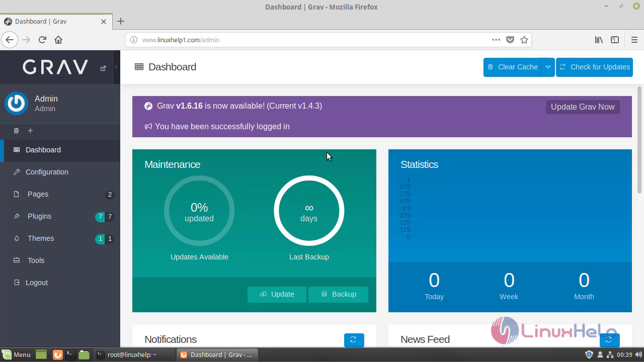This screenshot has height=362, width=644.
Task: Click show desktop icon on taskbar
Action: tap(41, 354)
